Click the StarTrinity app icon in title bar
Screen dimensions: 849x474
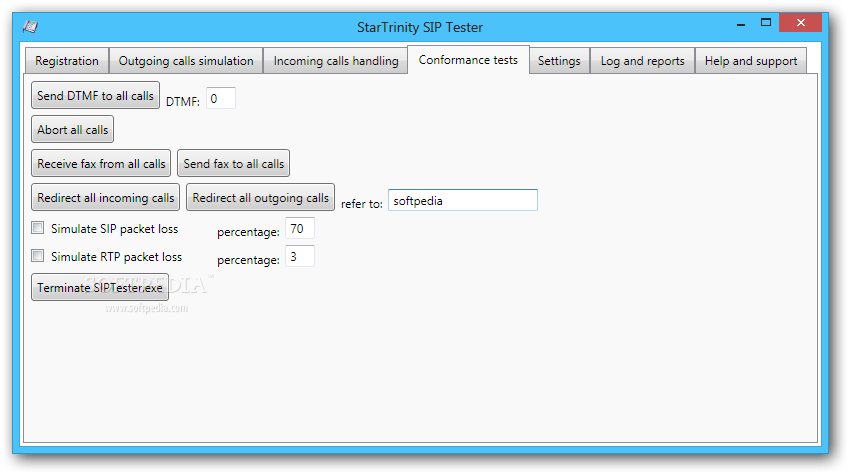(30, 27)
